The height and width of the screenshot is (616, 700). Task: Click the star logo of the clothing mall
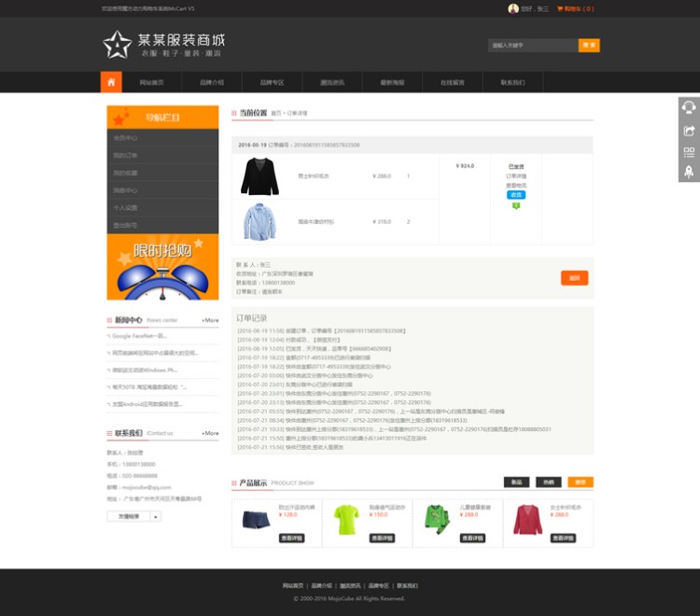pyautogui.click(x=117, y=45)
